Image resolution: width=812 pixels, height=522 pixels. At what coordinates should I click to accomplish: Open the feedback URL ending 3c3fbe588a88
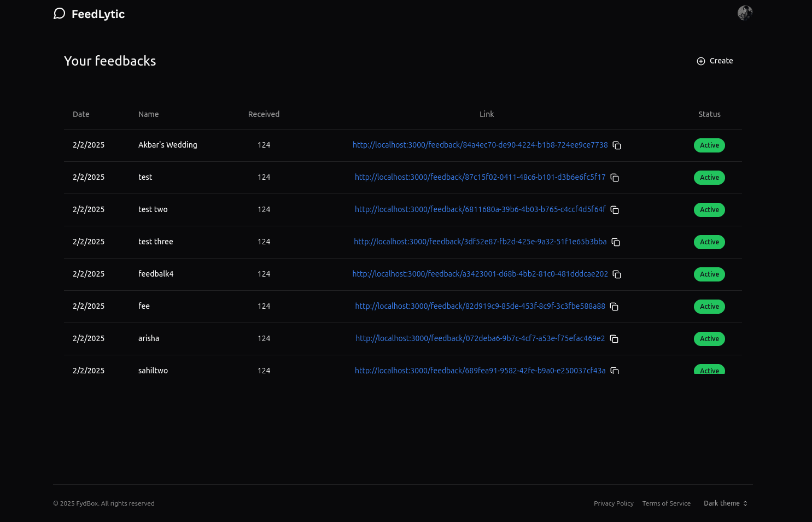(480, 306)
